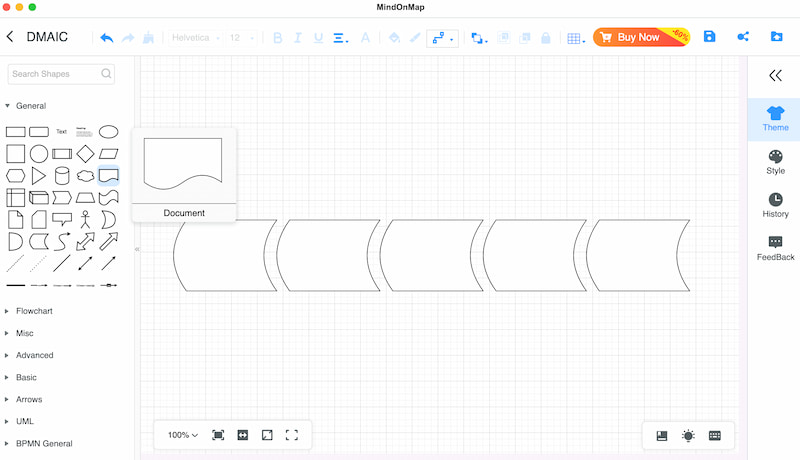The height and width of the screenshot is (460, 800).
Task: Open the connector line style dropdown
Action: click(442, 38)
